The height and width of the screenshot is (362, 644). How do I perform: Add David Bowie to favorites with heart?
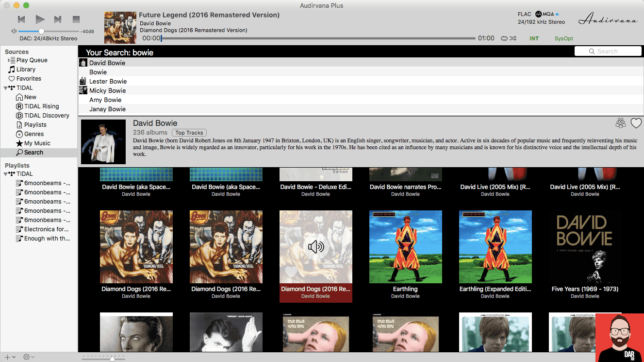pos(636,123)
